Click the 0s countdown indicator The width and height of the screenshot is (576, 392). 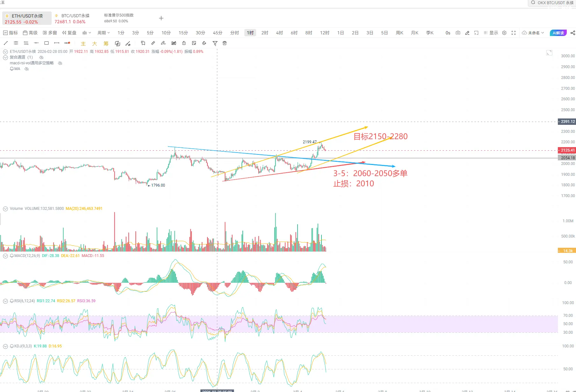tap(448, 33)
